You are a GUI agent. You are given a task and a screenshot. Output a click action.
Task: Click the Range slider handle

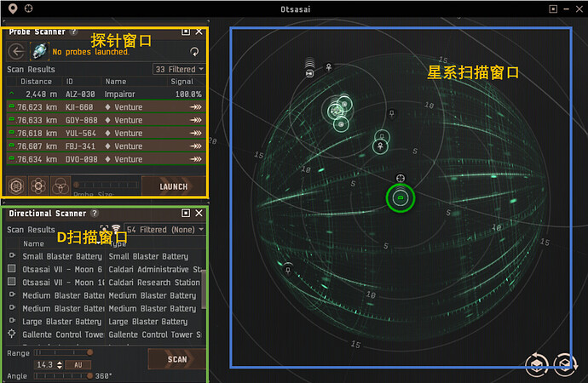pyautogui.click(x=89, y=352)
